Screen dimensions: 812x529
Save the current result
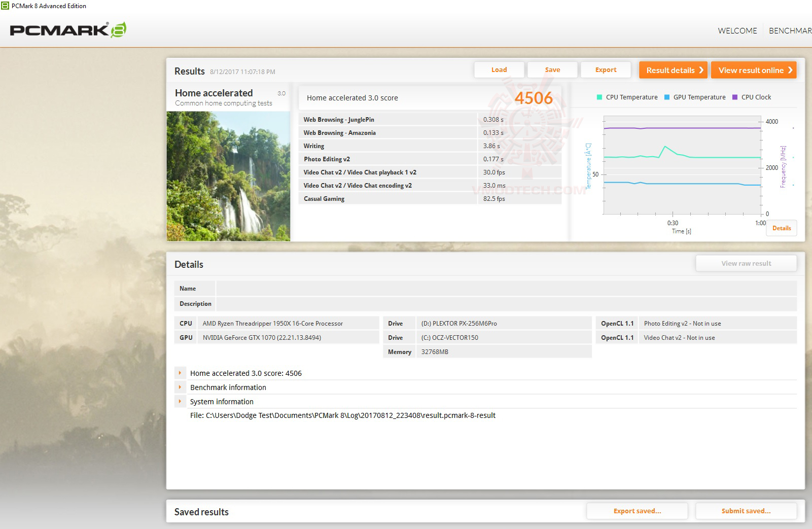(552, 70)
